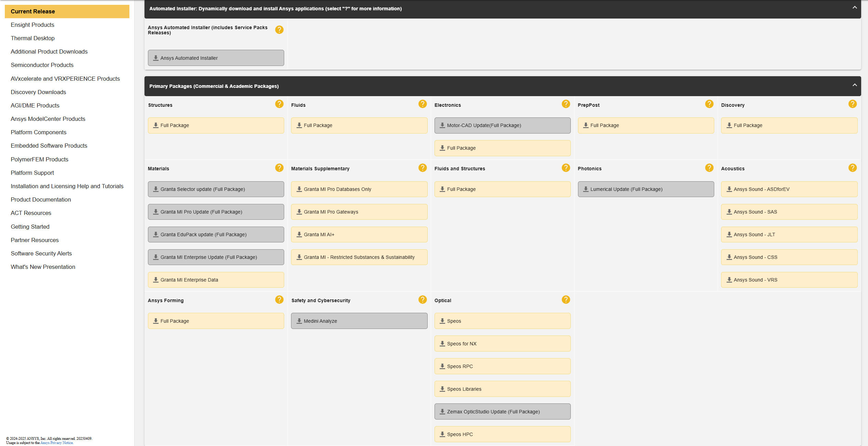Open help icon for Fluids section
This screenshot has height=446, width=868.
tap(422, 104)
